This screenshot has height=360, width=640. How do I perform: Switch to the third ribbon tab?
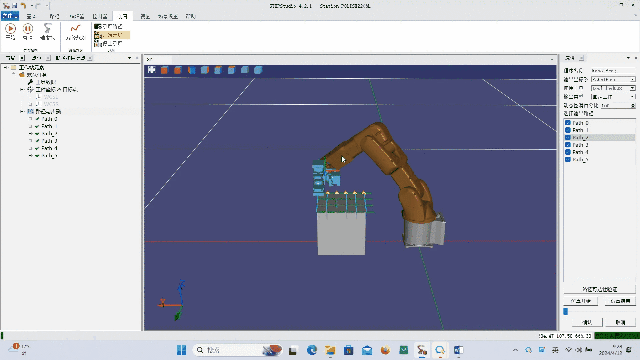[x=54, y=16]
